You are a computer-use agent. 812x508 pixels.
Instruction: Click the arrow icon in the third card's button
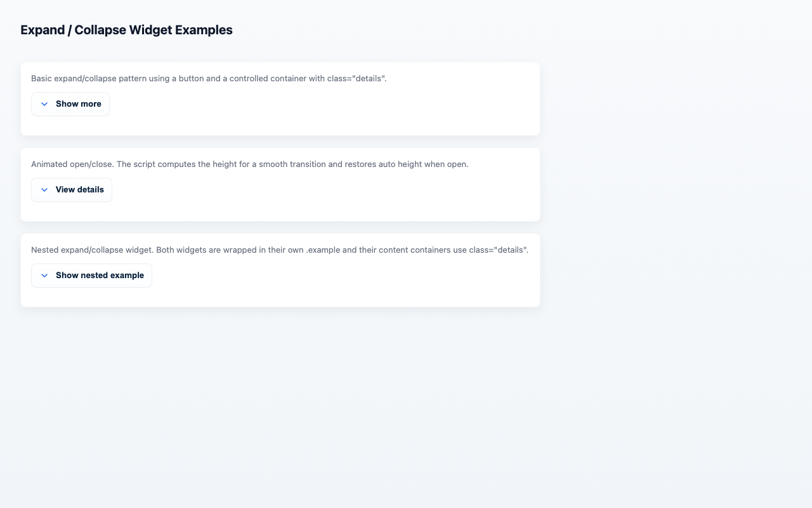(x=44, y=275)
